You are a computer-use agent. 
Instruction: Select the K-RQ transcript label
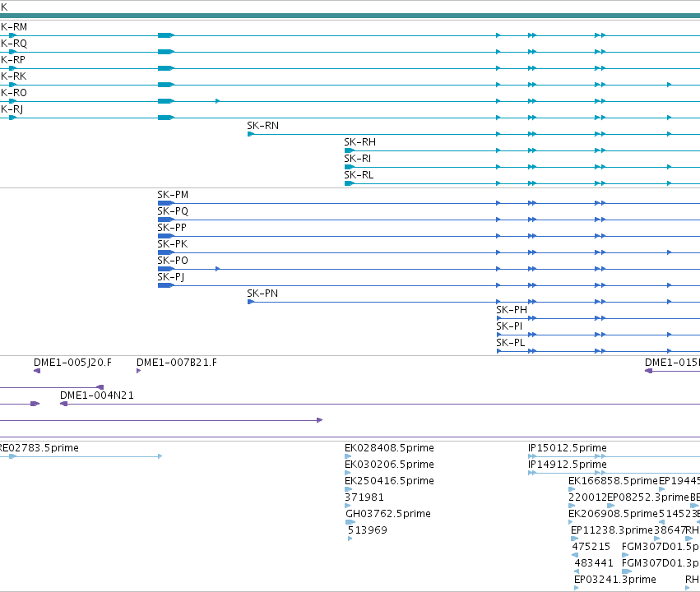(x=14, y=44)
